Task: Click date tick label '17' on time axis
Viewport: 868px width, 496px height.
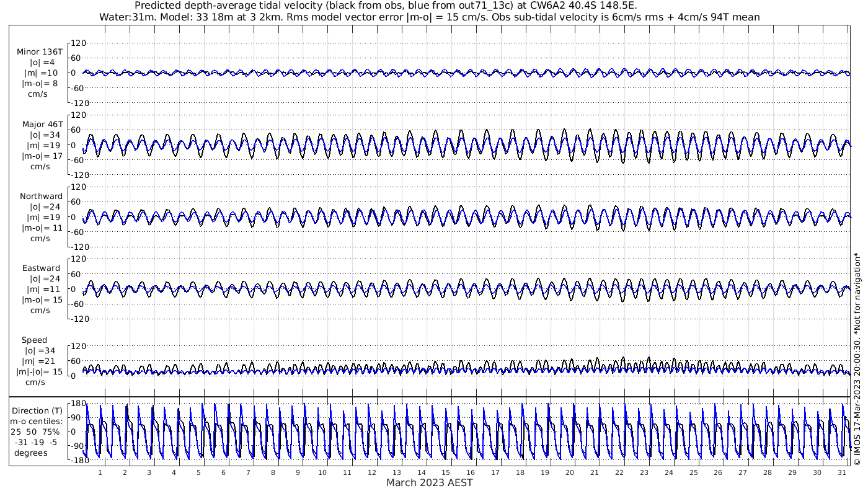Action: click(x=495, y=472)
